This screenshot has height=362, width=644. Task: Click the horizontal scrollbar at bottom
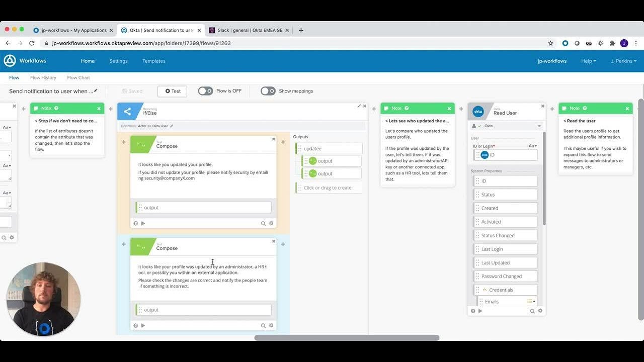coord(347,338)
